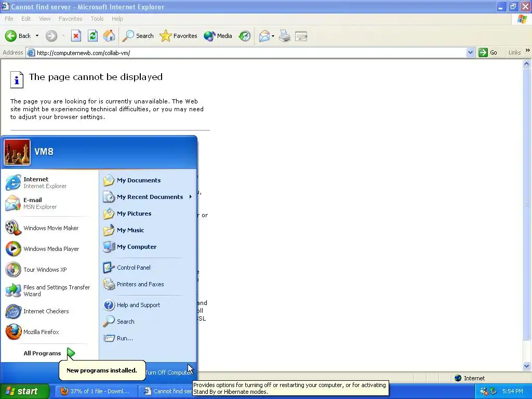Expand All Programs list
Viewport: 532px width, 399px height.
coord(49,353)
